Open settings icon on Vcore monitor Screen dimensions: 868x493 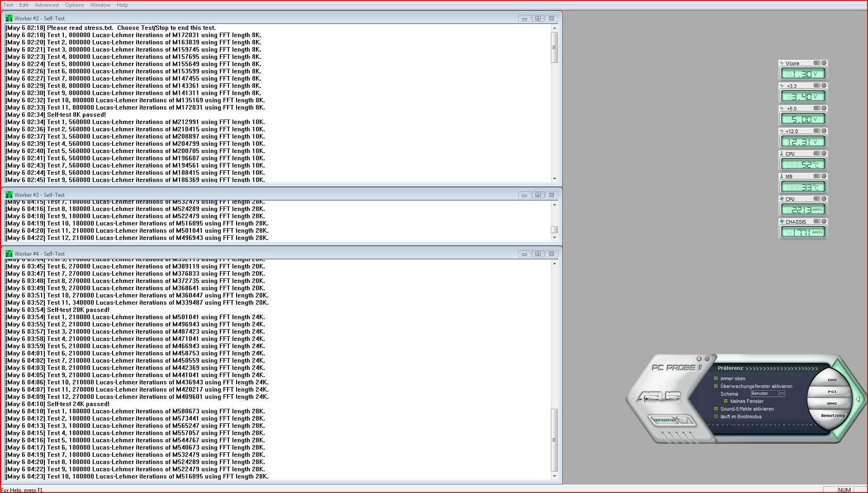817,63
